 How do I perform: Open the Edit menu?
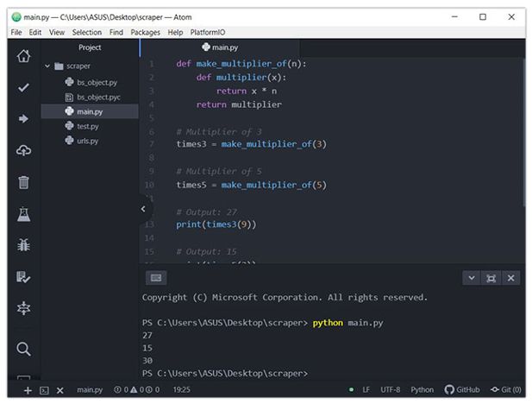[35, 32]
